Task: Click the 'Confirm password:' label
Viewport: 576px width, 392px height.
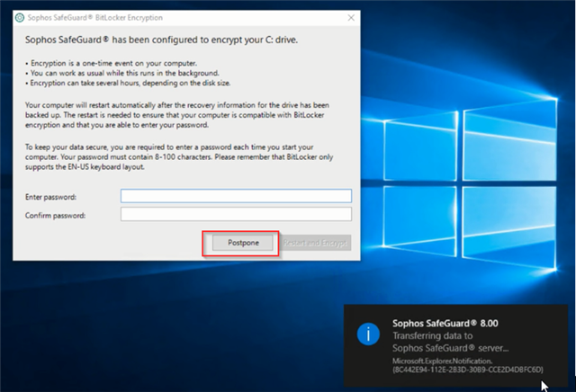Action: [x=55, y=214]
